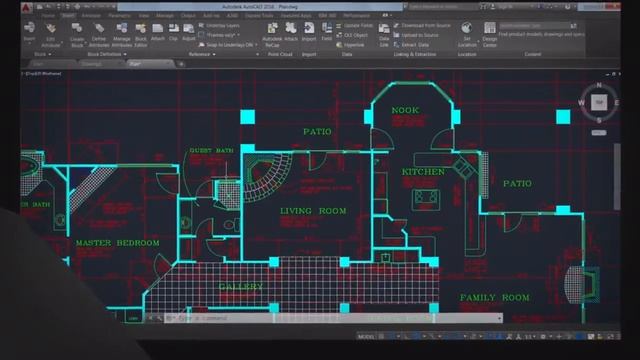Click the MODEL status bar button
Image resolution: width=640 pixels, height=360 pixels.
click(366, 337)
